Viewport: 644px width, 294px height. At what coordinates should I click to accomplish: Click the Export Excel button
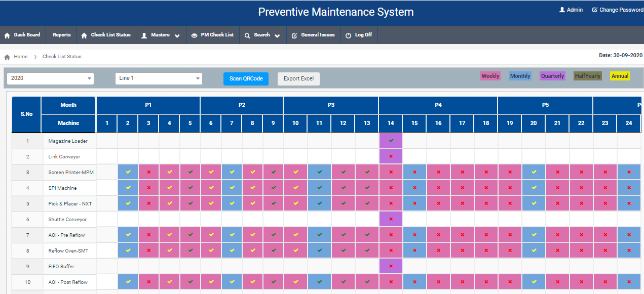click(x=298, y=78)
